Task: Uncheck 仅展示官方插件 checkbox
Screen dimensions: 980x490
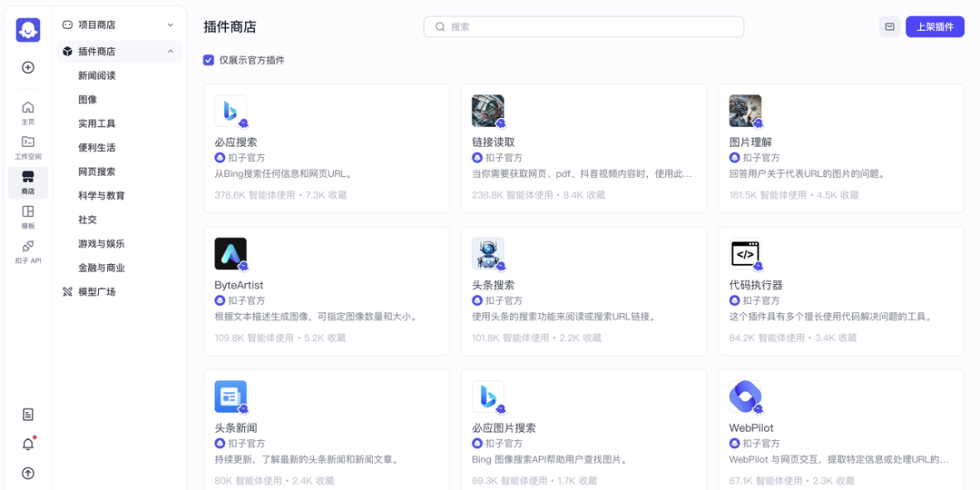Action: point(209,60)
